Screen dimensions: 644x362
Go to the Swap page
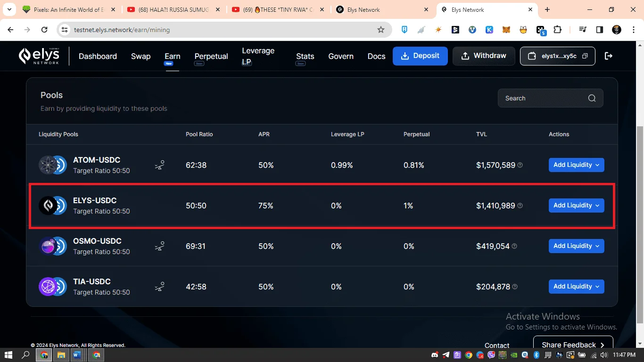(x=140, y=56)
